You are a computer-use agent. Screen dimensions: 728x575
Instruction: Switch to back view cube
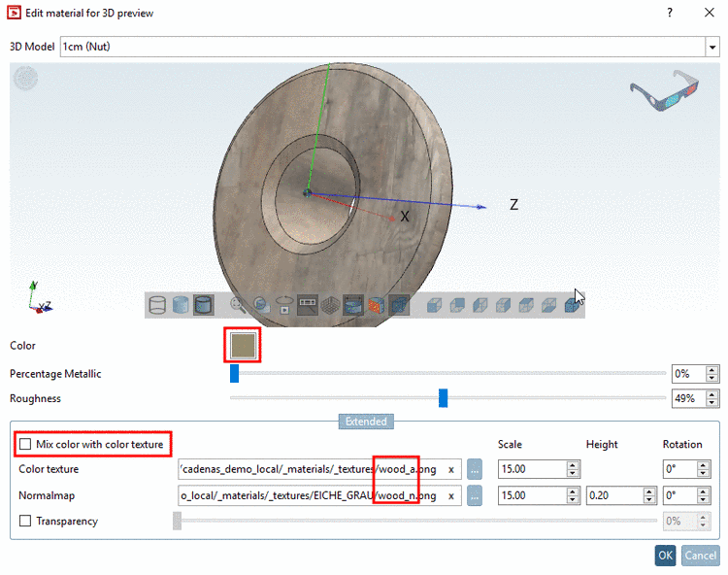point(457,305)
